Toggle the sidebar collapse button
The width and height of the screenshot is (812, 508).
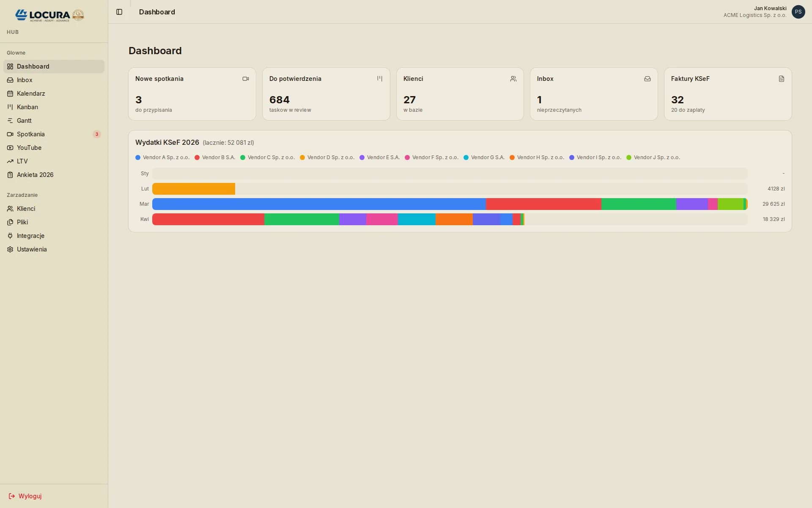pos(119,12)
